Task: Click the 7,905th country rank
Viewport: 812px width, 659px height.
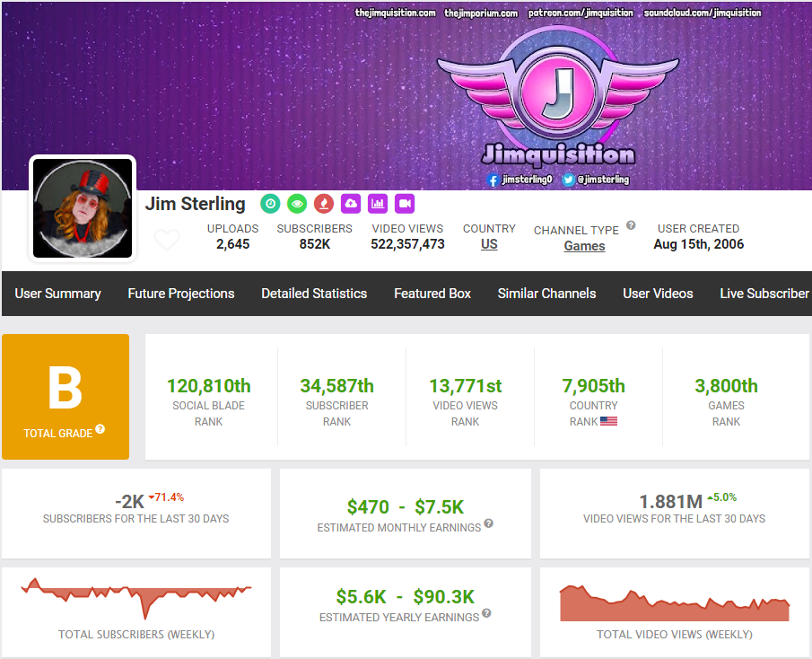Action: pyautogui.click(x=593, y=386)
